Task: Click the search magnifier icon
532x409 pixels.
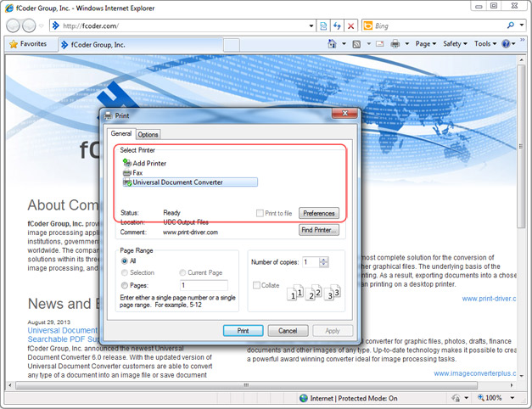Action: [x=510, y=25]
